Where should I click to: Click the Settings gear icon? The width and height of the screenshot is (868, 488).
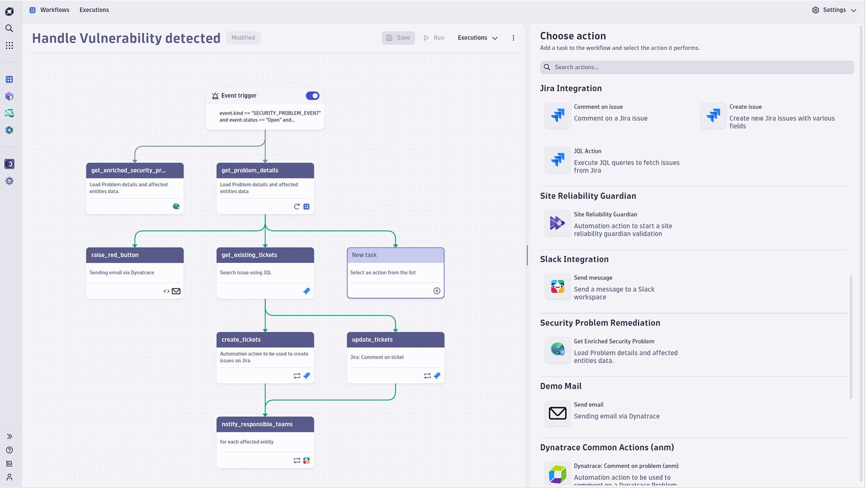pos(815,10)
